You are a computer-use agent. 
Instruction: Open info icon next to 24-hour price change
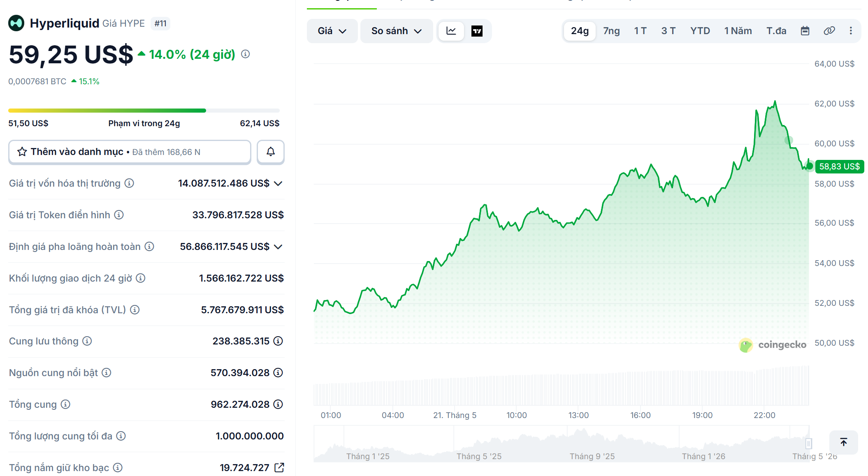pyautogui.click(x=246, y=54)
